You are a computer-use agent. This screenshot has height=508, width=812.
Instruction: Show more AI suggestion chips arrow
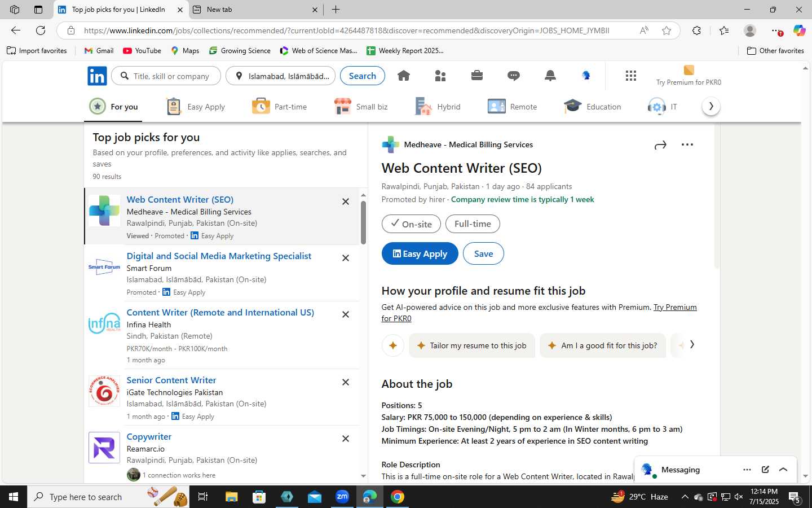coord(692,344)
